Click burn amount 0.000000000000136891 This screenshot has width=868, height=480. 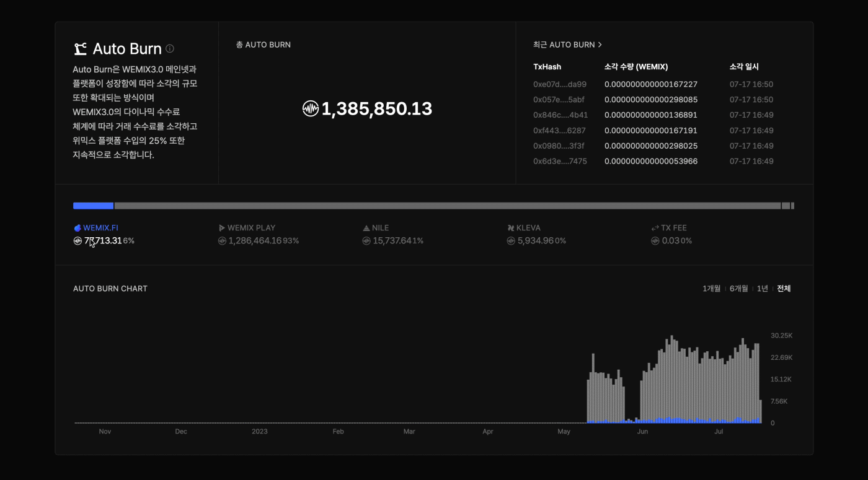tap(651, 115)
